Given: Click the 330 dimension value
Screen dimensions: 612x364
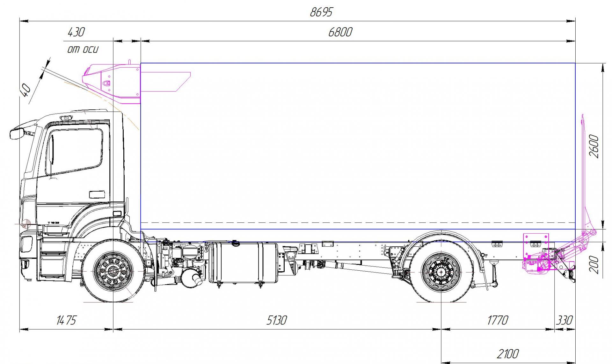Looking at the screenshot, I should click(x=565, y=320).
